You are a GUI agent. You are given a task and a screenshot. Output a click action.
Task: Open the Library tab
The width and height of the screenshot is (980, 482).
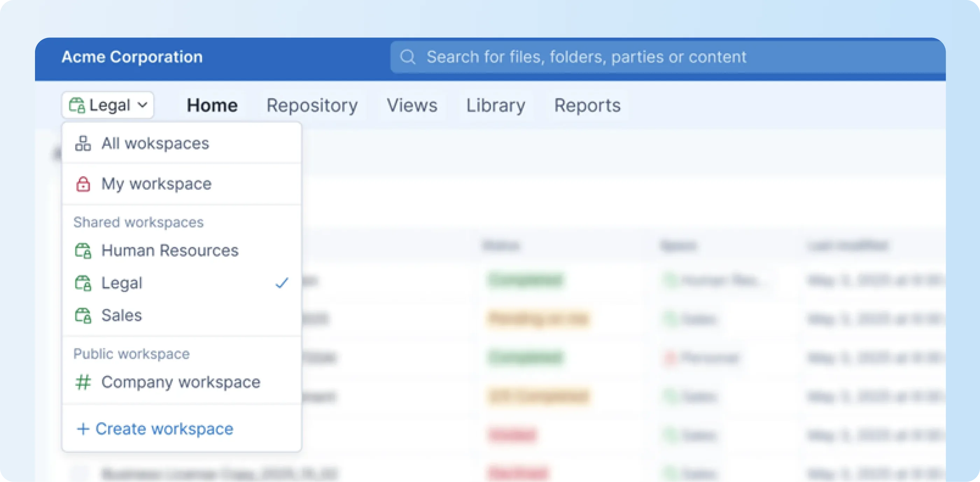click(496, 105)
